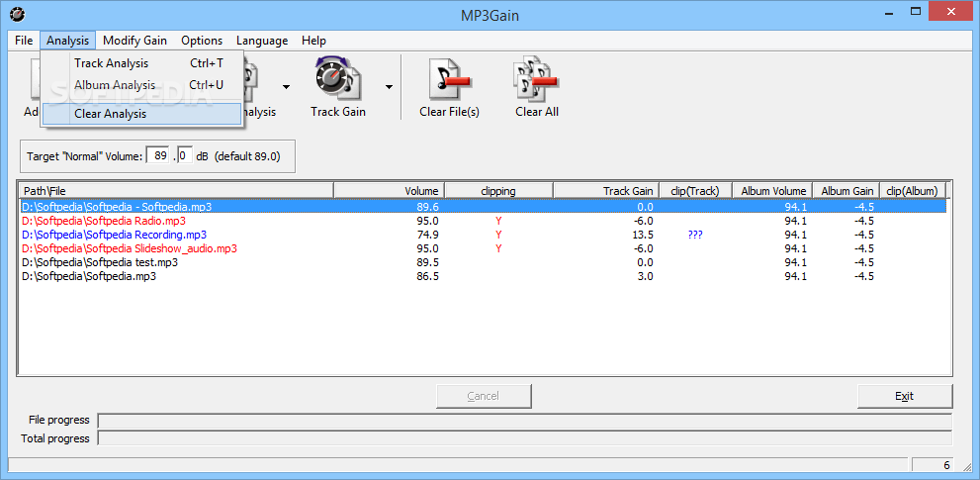This screenshot has width=980, height=480.
Task: Click the Exit button
Action: 905,396
